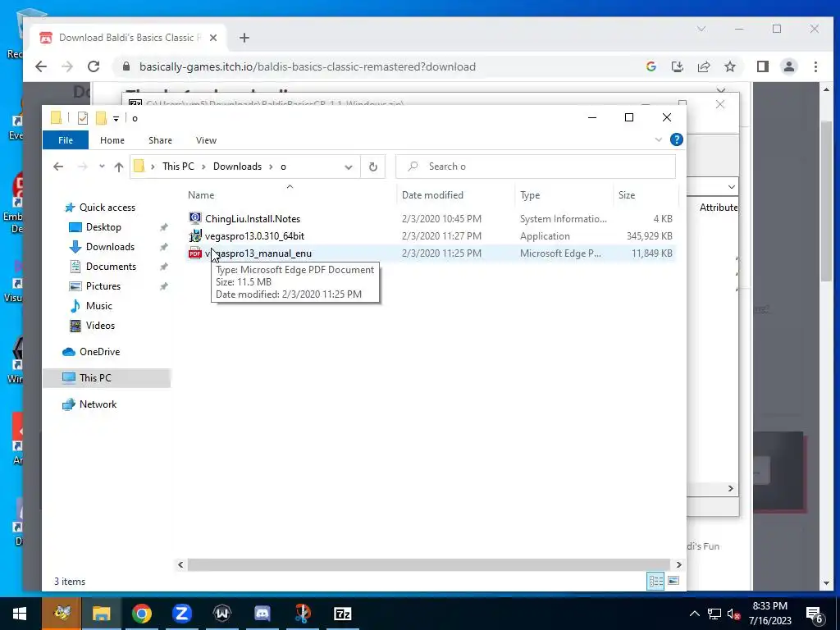Select OneDrive in navigation pane
Screen dimensions: 840x630
99,352
